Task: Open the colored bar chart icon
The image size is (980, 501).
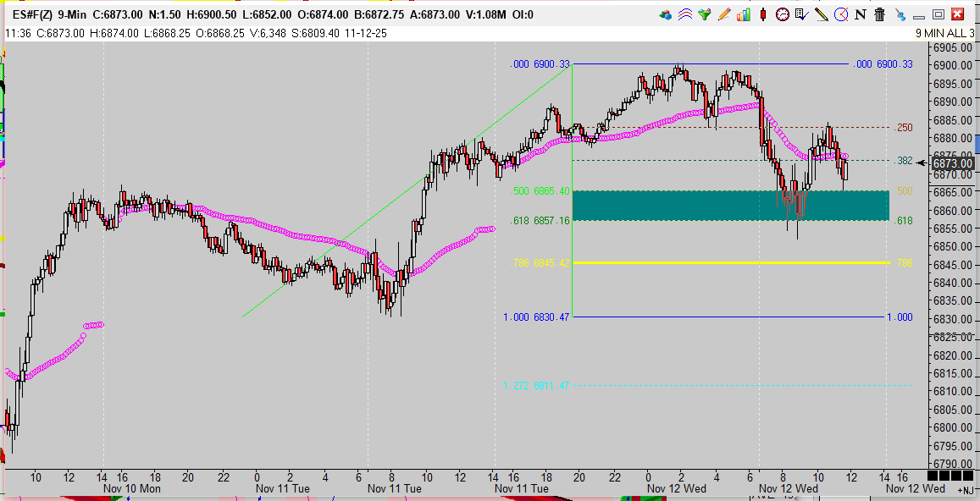Action: tap(744, 14)
